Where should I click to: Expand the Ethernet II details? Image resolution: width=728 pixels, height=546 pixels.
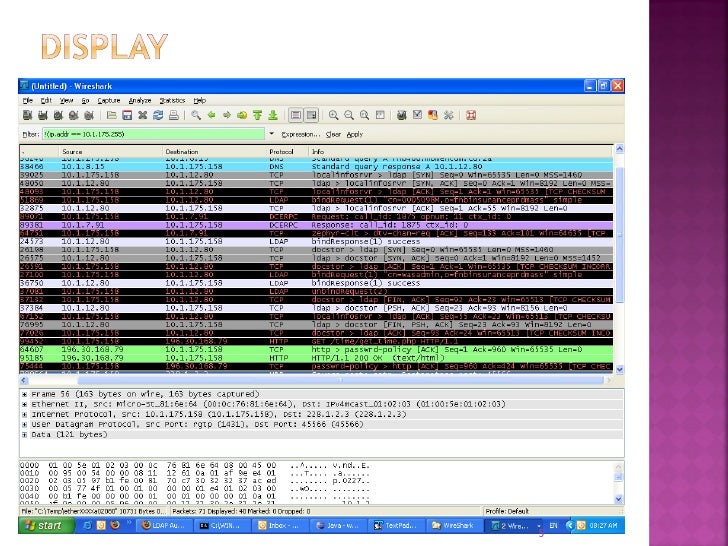point(24,404)
